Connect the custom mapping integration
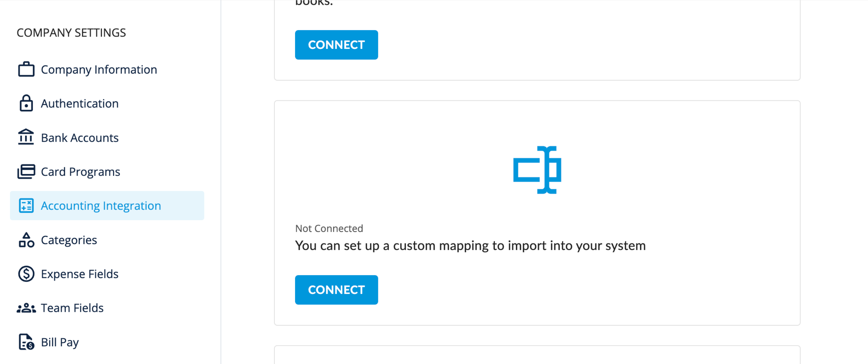The width and height of the screenshot is (868, 364). tap(336, 290)
